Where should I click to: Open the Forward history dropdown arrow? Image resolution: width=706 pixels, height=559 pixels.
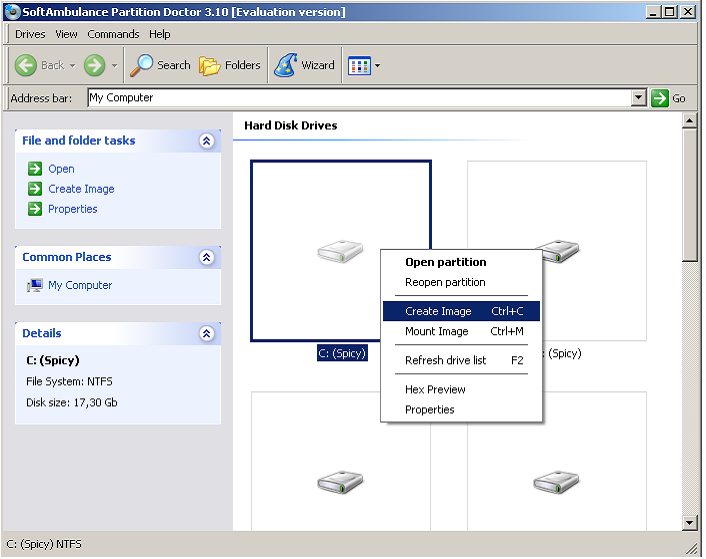coord(114,66)
